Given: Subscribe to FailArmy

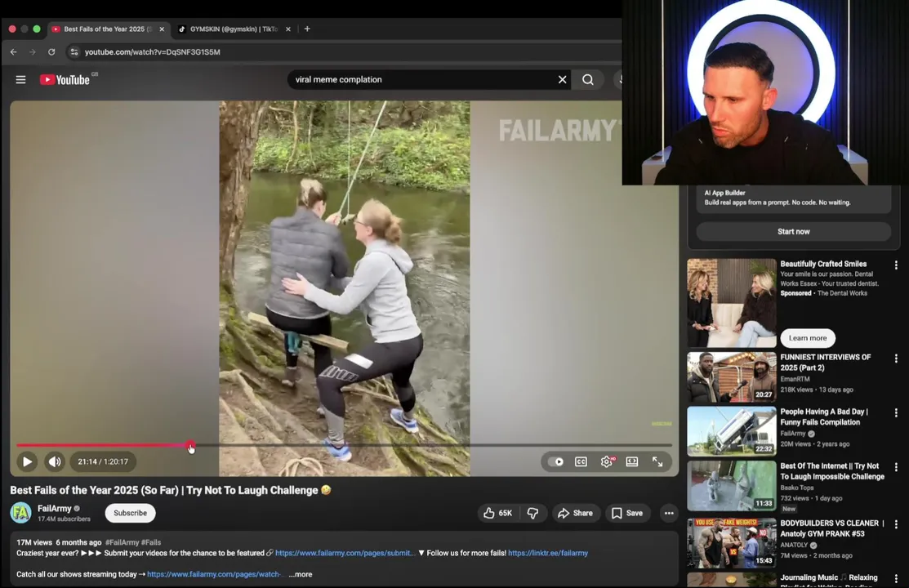Looking at the screenshot, I should click(x=131, y=513).
